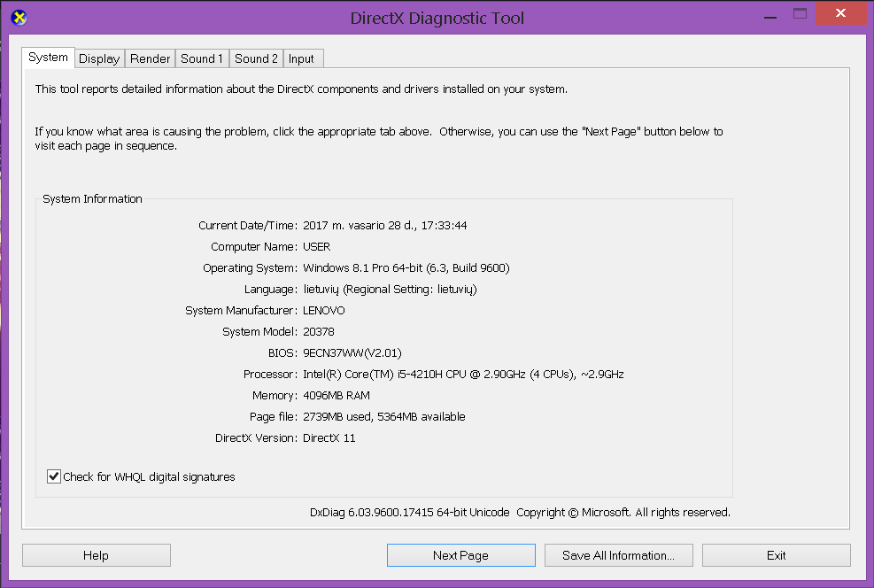The image size is (874, 588).
Task: Click the "System Information" group label
Action: 92,199
